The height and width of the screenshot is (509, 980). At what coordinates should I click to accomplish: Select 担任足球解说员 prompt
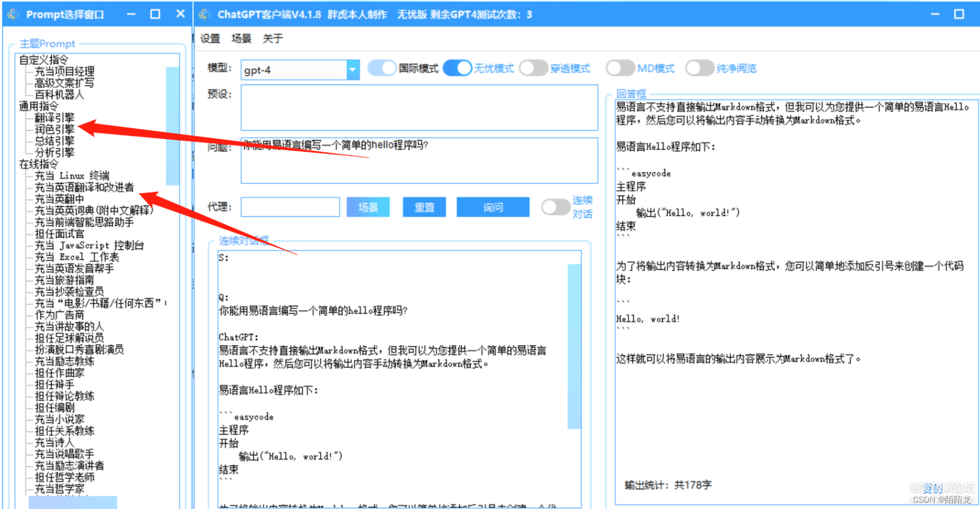pyautogui.click(x=69, y=338)
